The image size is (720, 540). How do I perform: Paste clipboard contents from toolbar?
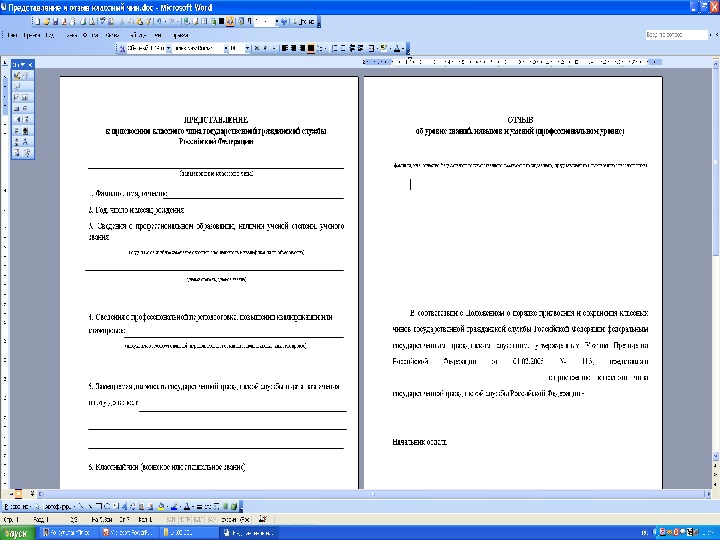click(140, 22)
